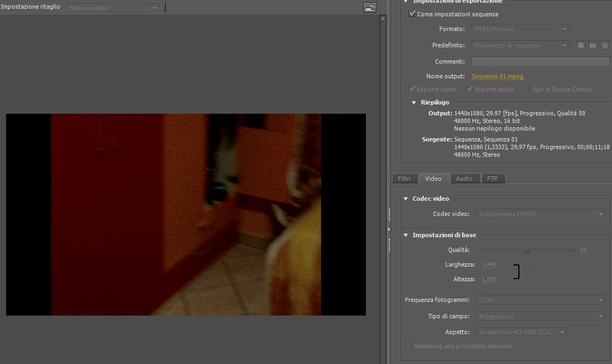
Task: Collapse the Codec video section triangle
Action: pyautogui.click(x=406, y=199)
